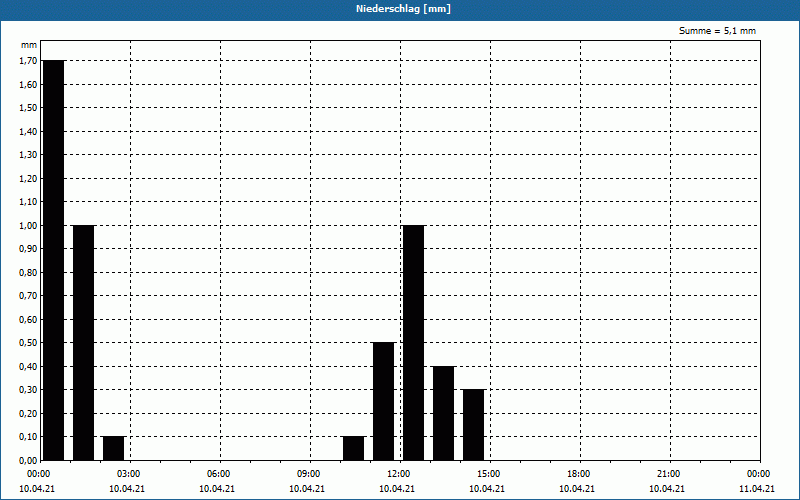Select the 0,40 y-axis label

pyautogui.click(x=28, y=366)
